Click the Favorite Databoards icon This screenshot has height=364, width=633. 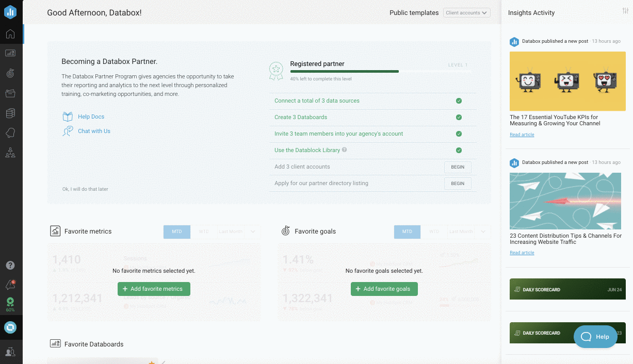click(x=55, y=344)
